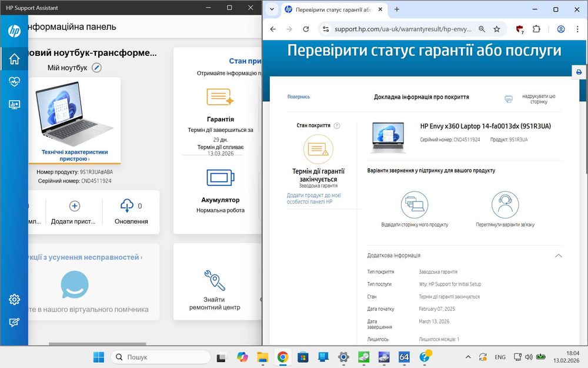588x368 pixels.
Task: Open volume control in system tray
Action: pyautogui.click(x=529, y=357)
